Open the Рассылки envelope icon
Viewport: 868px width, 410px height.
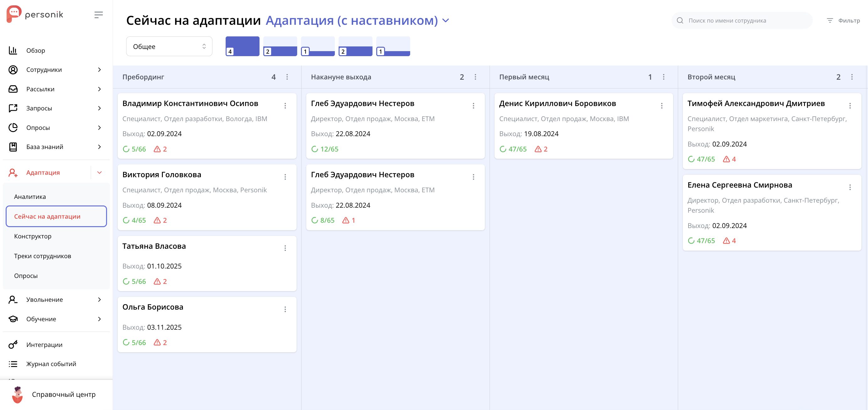pyautogui.click(x=13, y=89)
